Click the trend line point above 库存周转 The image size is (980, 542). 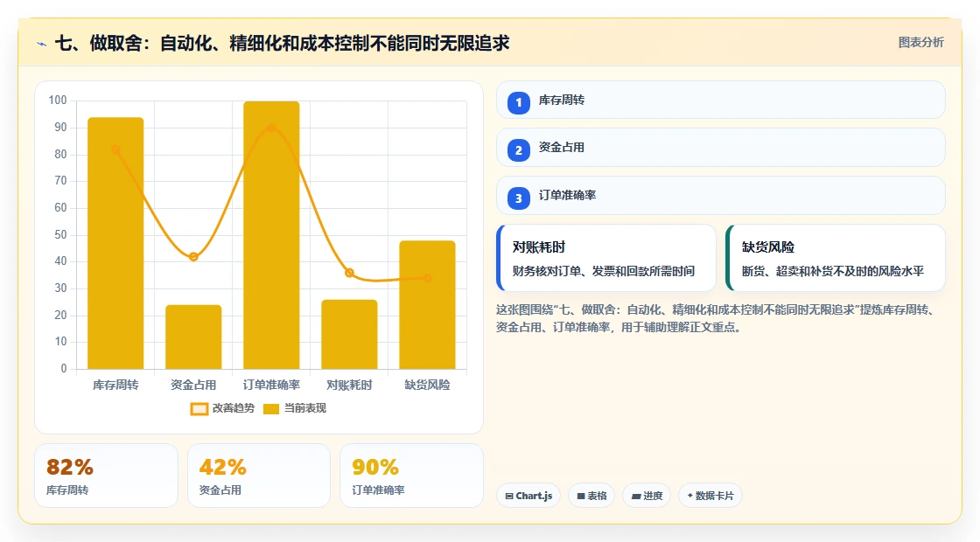tap(115, 149)
